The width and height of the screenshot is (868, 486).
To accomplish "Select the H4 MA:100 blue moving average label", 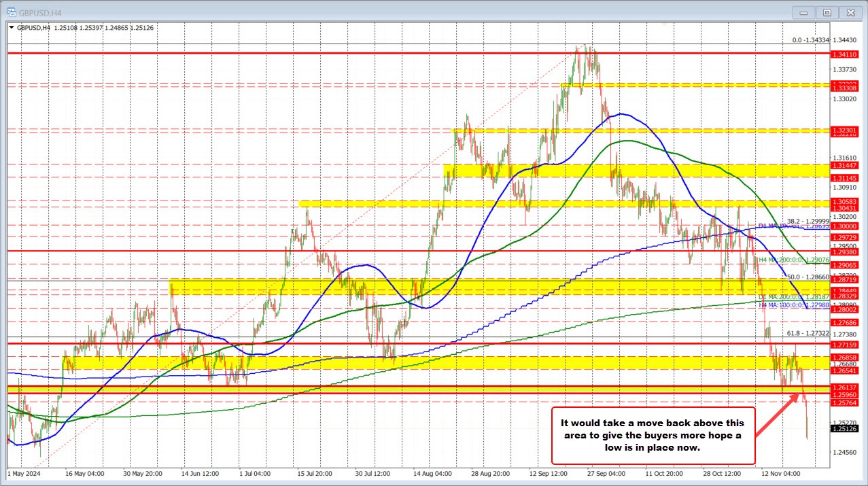I will pos(795,305).
